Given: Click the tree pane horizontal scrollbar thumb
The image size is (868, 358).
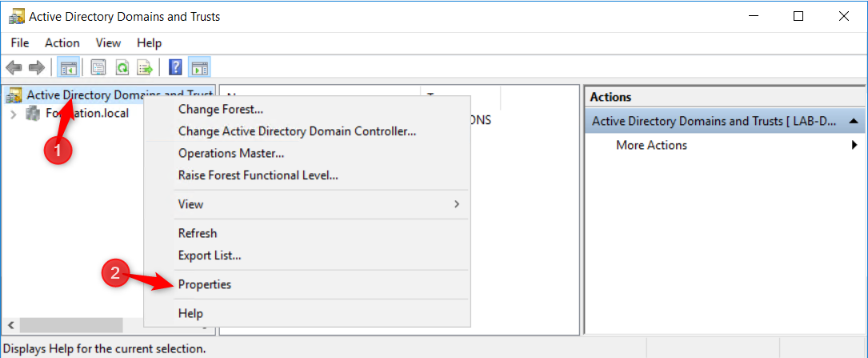Looking at the screenshot, I should (71, 324).
